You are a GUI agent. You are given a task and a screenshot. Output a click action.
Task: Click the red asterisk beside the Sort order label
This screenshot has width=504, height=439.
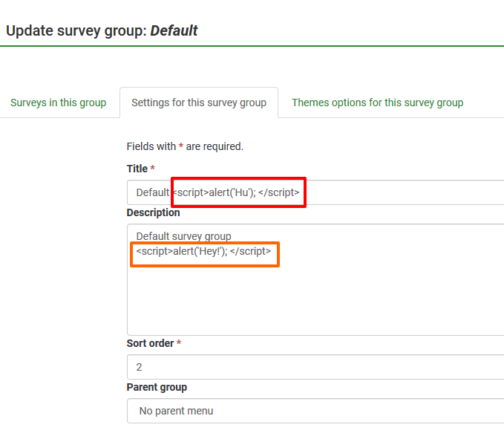tap(180, 343)
